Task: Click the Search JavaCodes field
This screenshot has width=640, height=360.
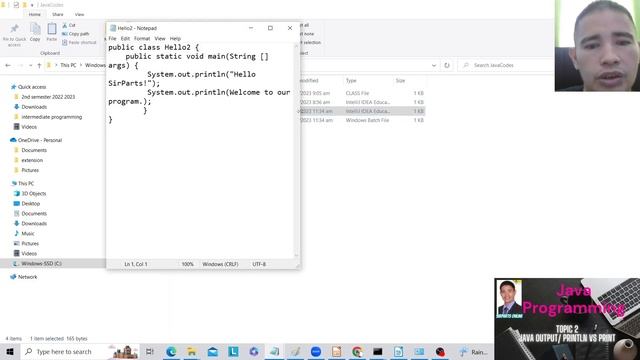Action: [506, 65]
